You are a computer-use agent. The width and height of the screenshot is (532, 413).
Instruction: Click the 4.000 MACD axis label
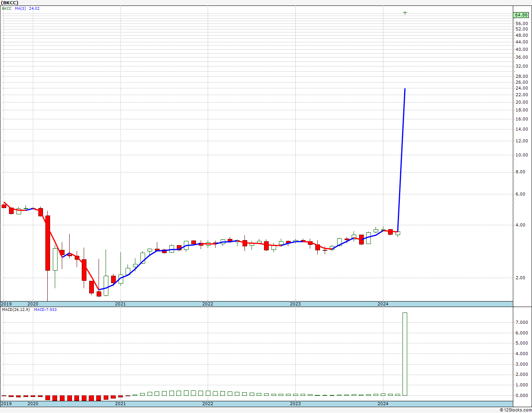point(521,354)
